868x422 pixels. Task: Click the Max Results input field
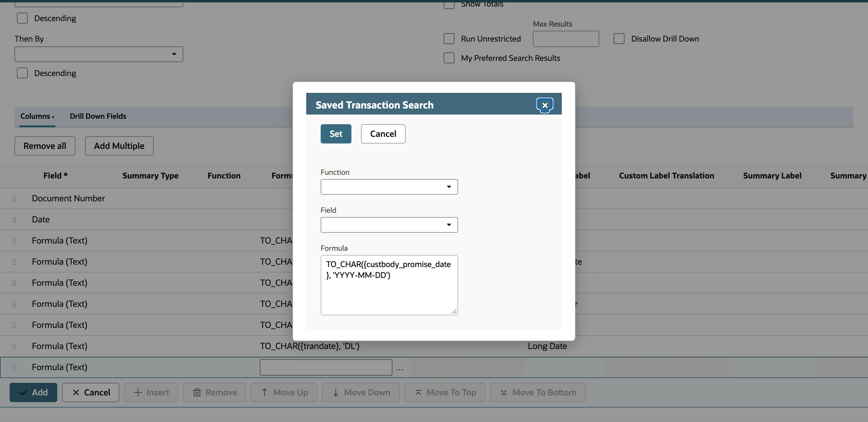pos(566,39)
